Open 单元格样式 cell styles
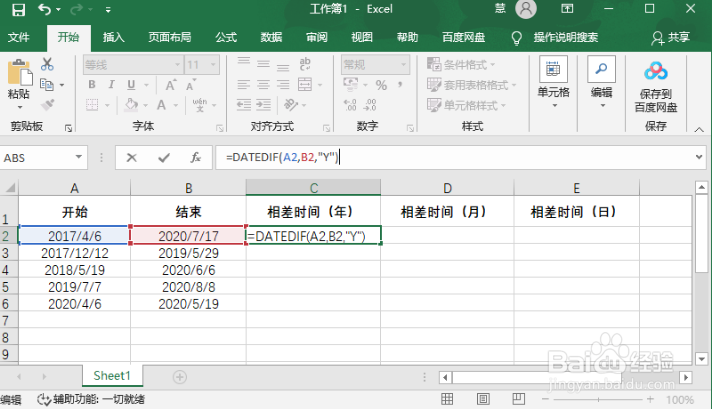The image size is (714, 409). pyautogui.click(x=466, y=106)
